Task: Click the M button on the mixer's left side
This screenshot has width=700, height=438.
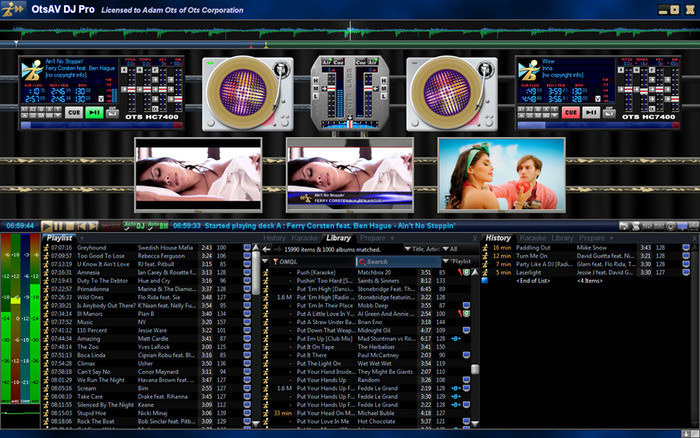Action: [x=316, y=88]
